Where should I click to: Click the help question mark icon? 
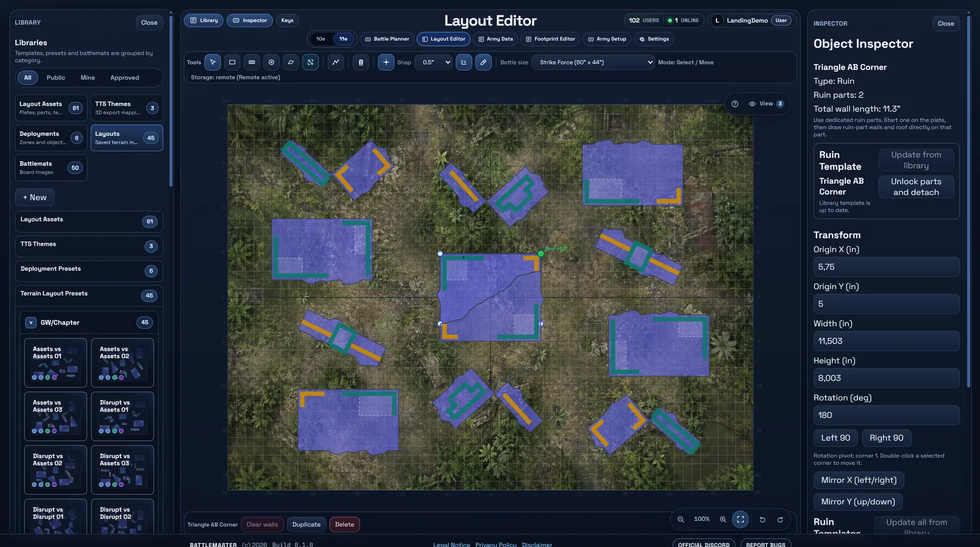pos(735,104)
